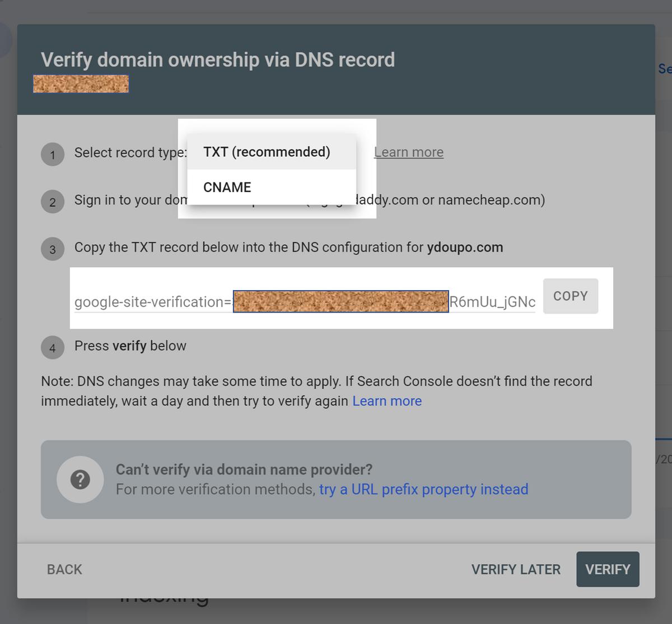Image resolution: width=672 pixels, height=624 pixels.
Task: Click the step 1 numbered circle
Action: (x=52, y=155)
